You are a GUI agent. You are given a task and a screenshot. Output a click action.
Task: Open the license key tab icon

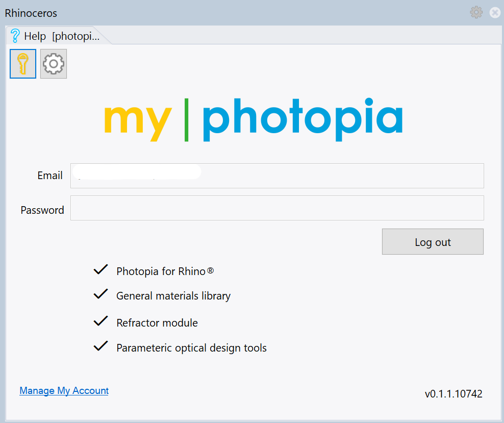click(23, 64)
